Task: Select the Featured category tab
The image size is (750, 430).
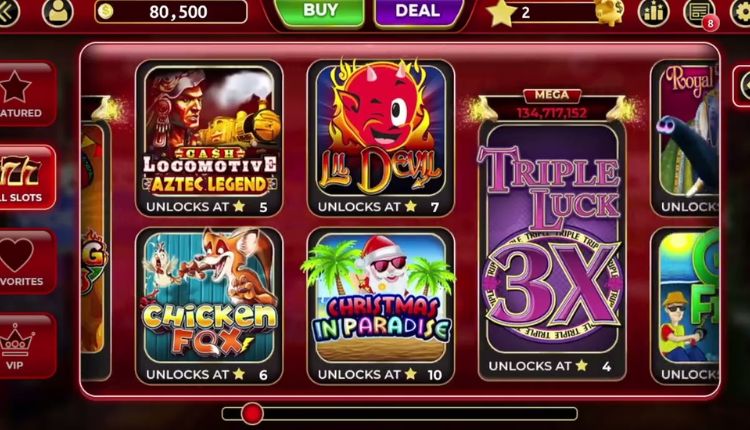Action: coord(27,93)
